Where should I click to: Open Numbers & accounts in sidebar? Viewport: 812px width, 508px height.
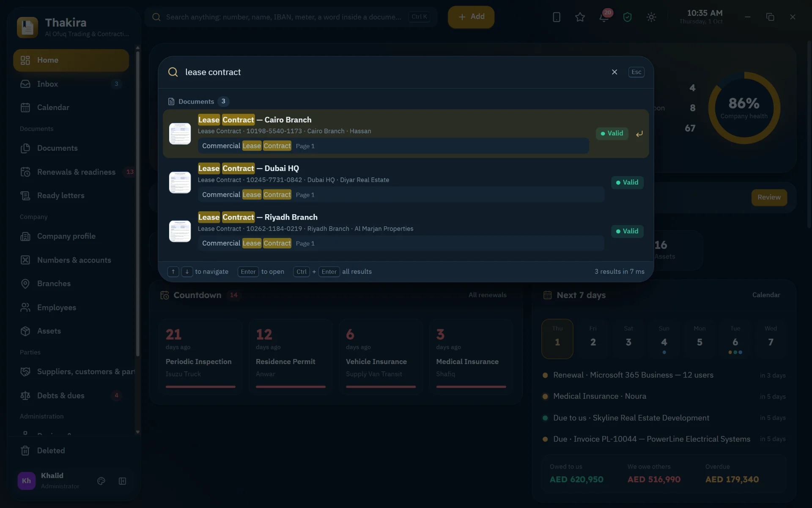[71, 260]
